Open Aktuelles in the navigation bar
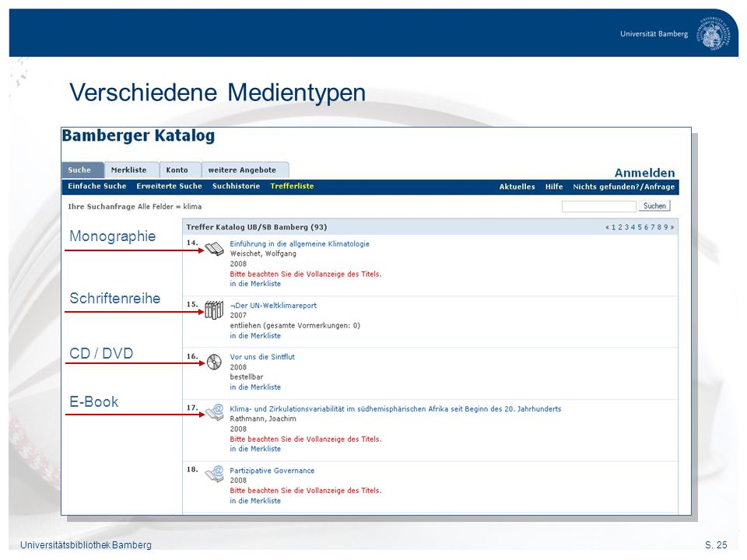This screenshot has height=560, width=747. [x=517, y=187]
